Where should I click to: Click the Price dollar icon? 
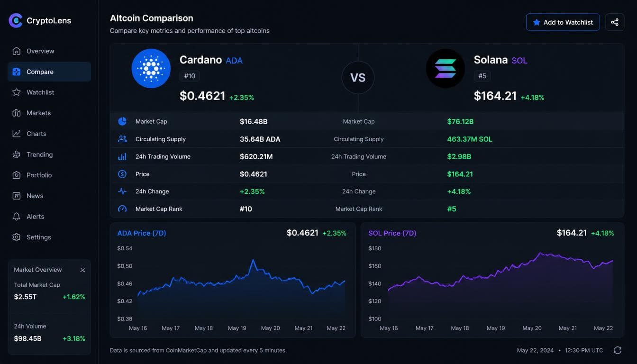coord(122,174)
